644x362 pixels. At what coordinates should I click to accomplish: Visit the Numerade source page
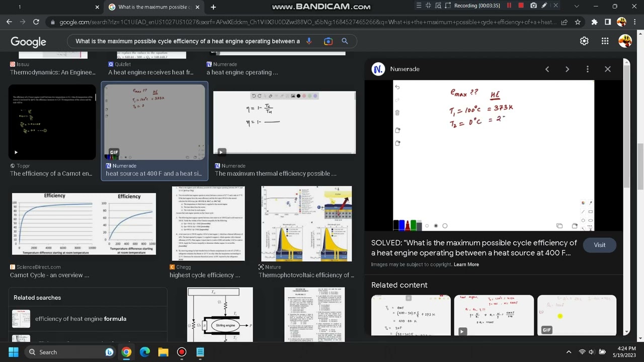click(599, 245)
